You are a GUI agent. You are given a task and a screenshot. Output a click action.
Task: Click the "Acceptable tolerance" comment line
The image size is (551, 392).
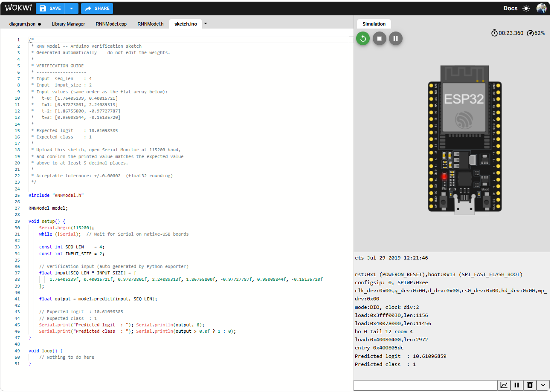click(x=102, y=176)
